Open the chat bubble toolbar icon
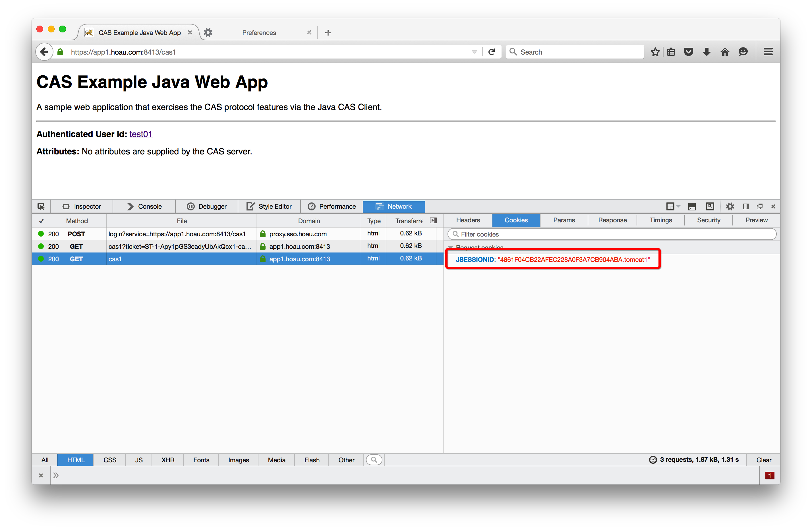Viewport: 812px width, 530px height. [x=743, y=52]
